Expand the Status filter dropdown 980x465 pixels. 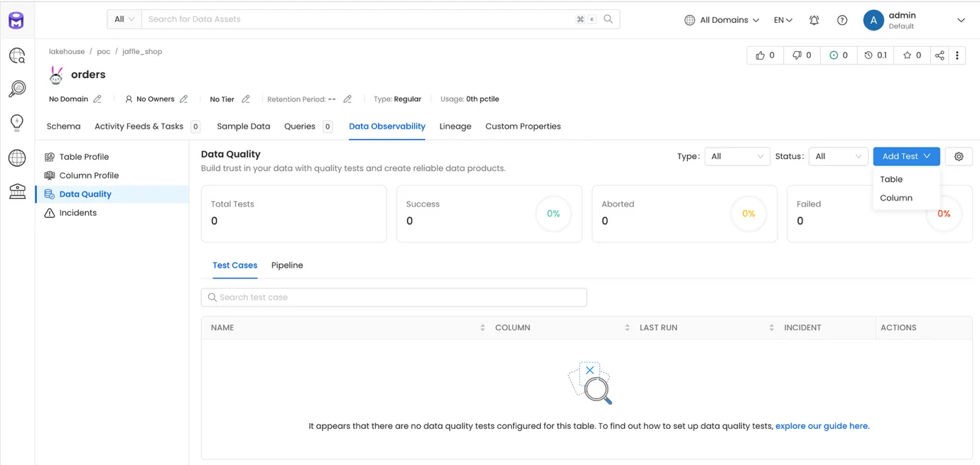coord(839,156)
